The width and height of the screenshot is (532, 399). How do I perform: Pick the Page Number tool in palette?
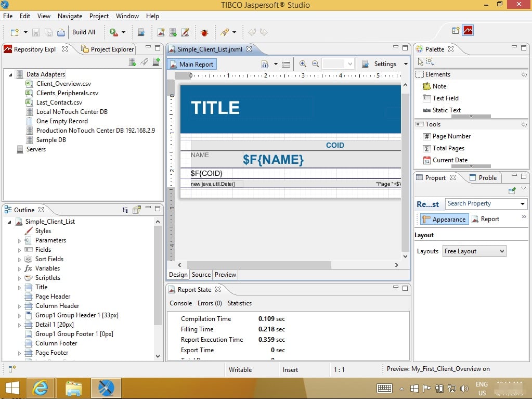451,136
